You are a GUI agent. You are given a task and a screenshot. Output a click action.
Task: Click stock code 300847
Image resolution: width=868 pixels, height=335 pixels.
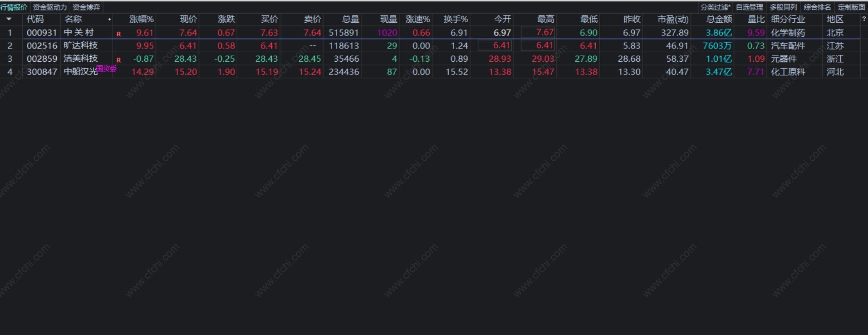point(42,72)
